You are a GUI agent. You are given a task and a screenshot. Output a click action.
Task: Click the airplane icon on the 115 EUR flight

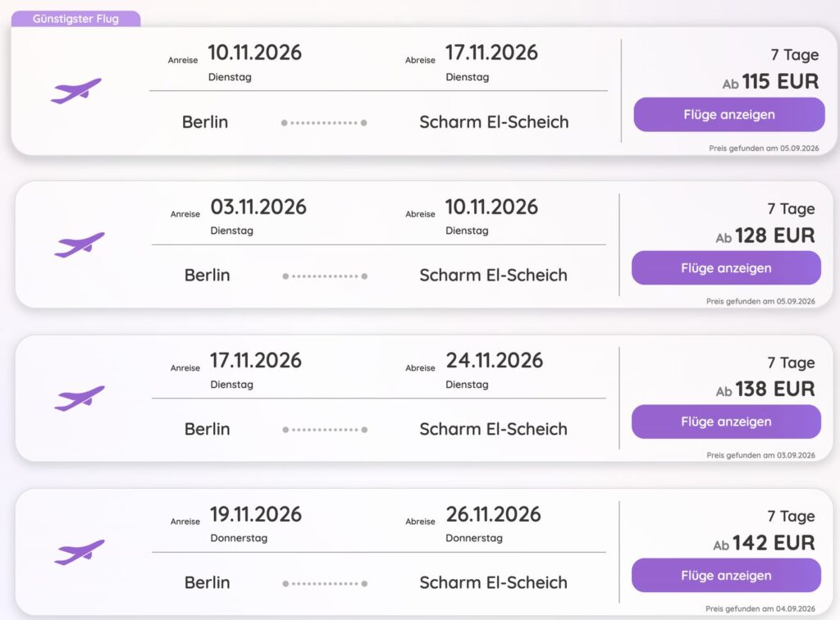tap(76, 91)
